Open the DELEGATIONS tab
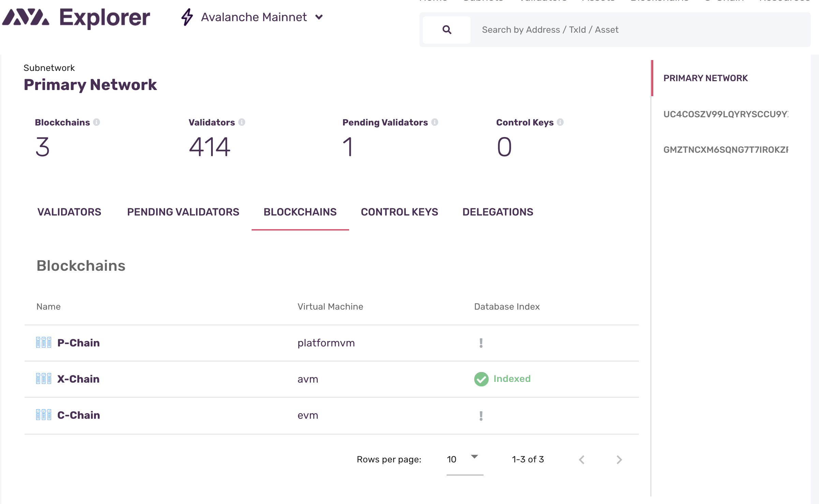 tap(498, 212)
